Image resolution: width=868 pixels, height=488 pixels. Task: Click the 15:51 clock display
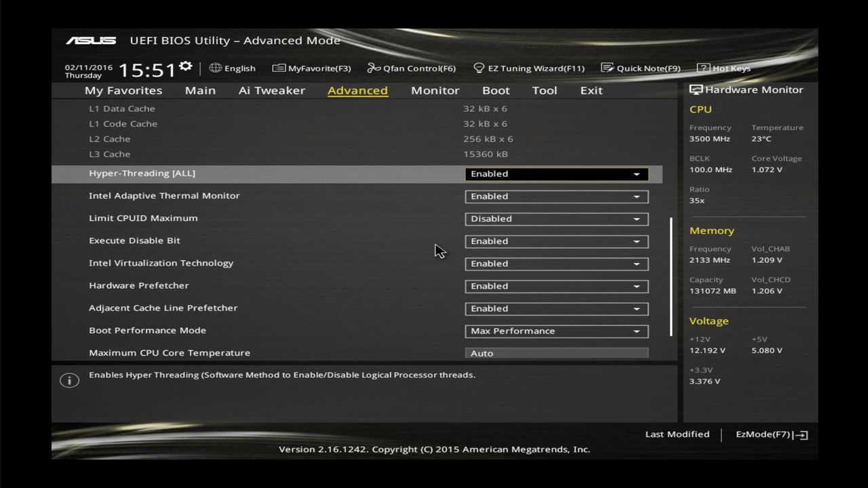point(147,70)
